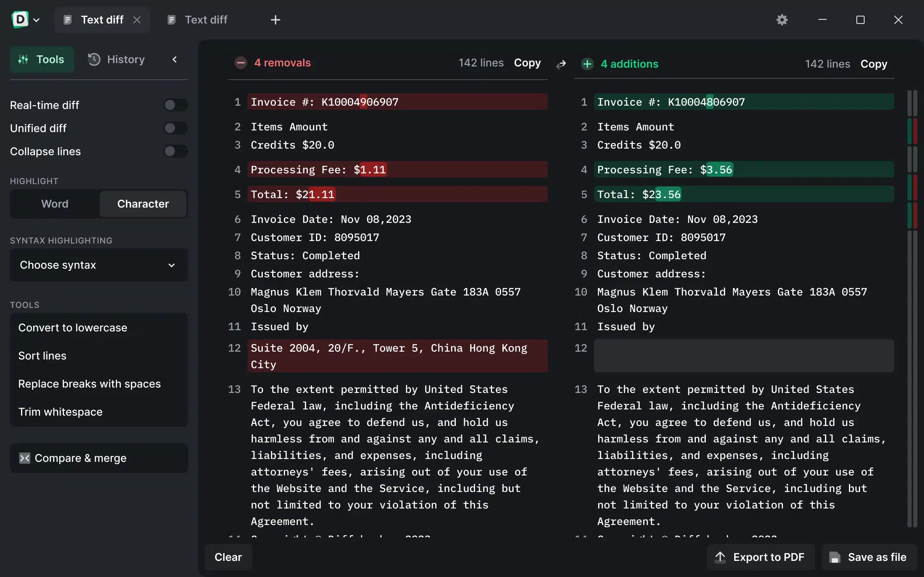Turn on Unified diff switch

[x=175, y=128]
